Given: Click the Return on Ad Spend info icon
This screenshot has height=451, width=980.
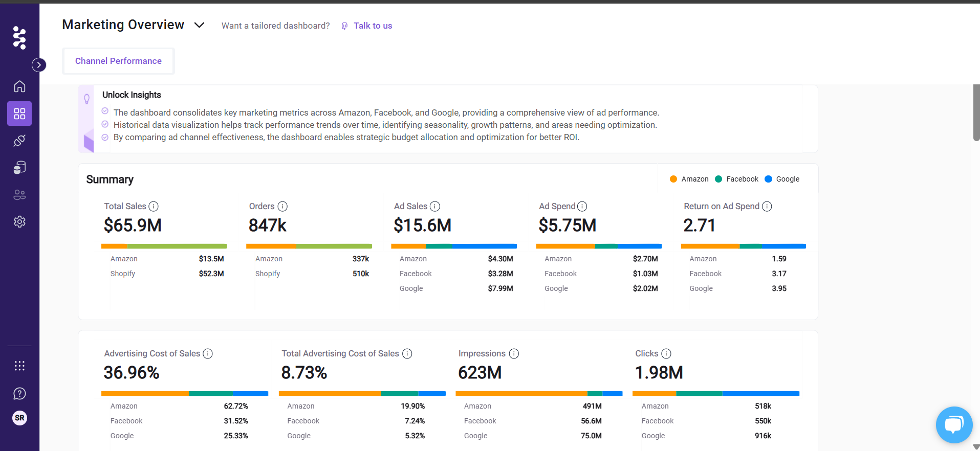Looking at the screenshot, I should (767, 206).
